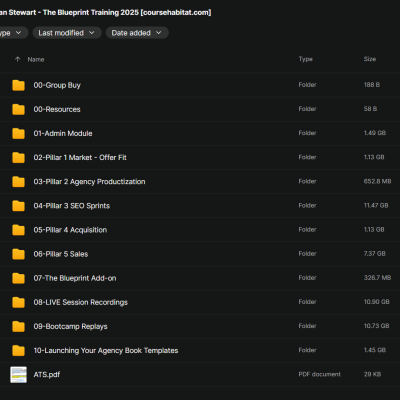
Task: Click the Folder type cell for 00-Group Buy
Action: pyautogui.click(x=307, y=85)
